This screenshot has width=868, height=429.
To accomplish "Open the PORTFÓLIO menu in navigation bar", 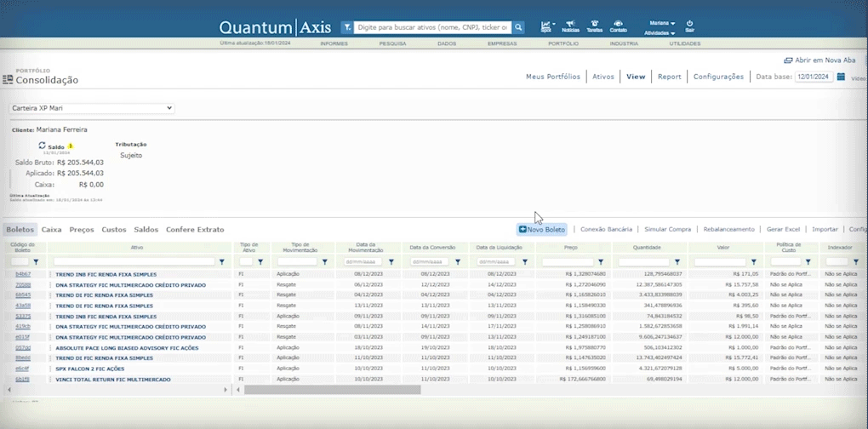I will tap(562, 43).
